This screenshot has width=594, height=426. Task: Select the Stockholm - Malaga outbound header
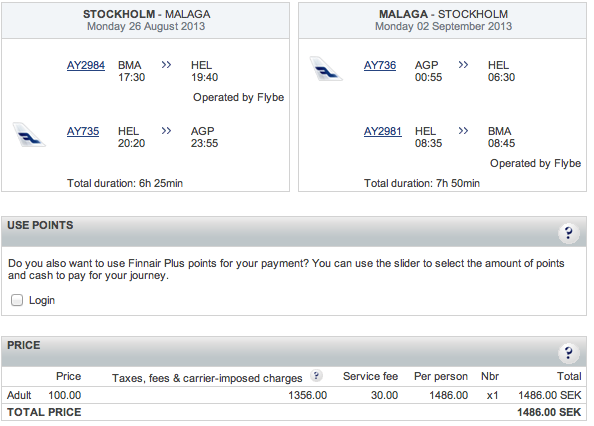click(146, 20)
